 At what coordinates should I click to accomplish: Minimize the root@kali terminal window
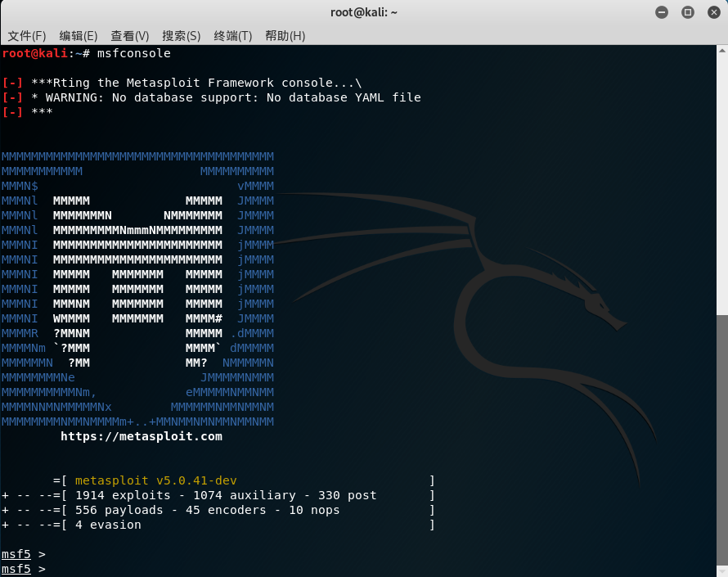[x=662, y=12]
